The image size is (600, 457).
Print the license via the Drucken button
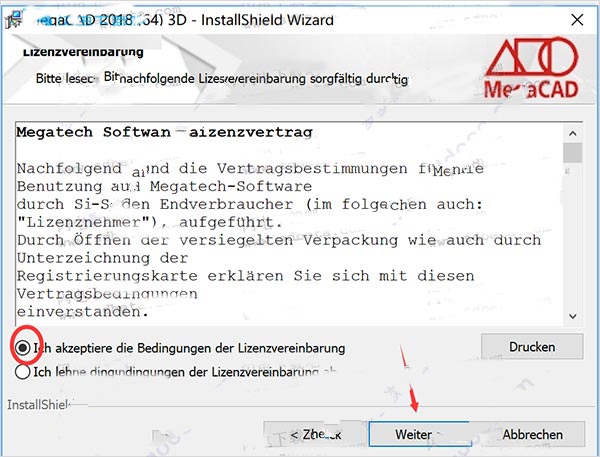pos(532,347)
